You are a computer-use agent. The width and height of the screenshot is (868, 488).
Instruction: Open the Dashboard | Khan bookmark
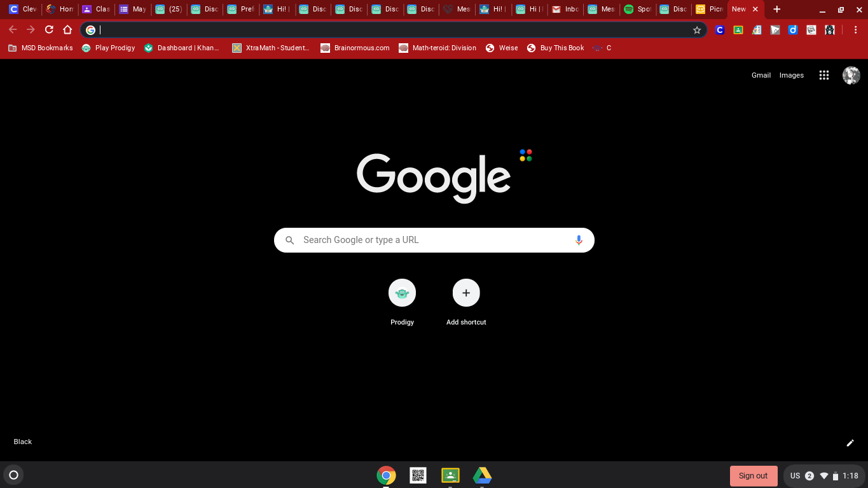coord(182,48)
